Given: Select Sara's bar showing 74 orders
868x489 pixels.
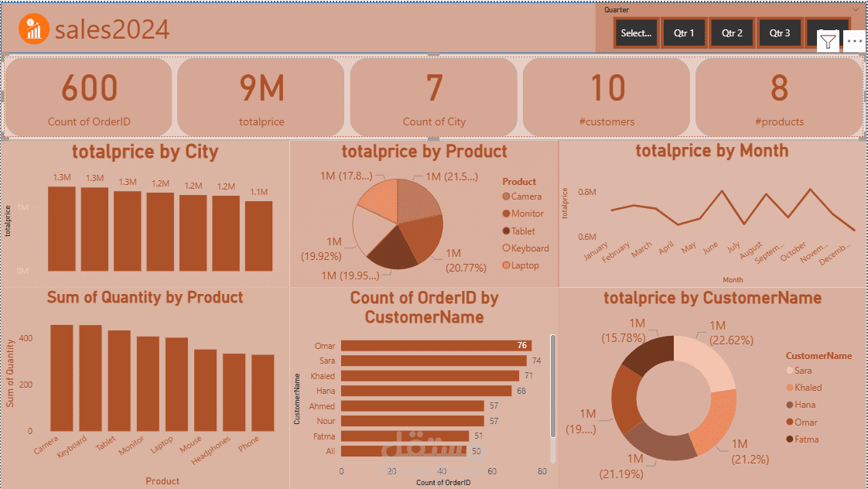Looking at the screenshot, I should click(434, 361).
